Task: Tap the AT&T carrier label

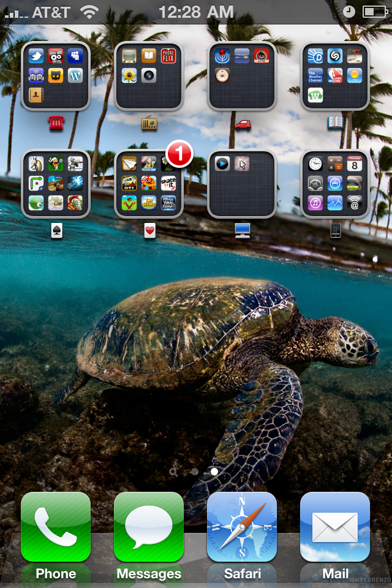Action: click(x=51, y=12)
